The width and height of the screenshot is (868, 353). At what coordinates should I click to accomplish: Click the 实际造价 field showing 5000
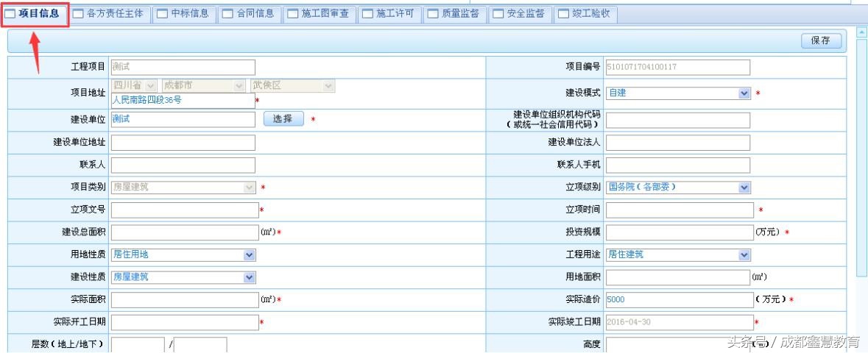point(680,300)
